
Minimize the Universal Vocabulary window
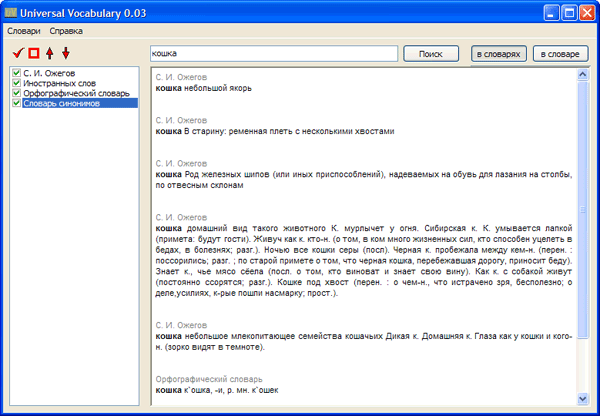coord(551,13)
